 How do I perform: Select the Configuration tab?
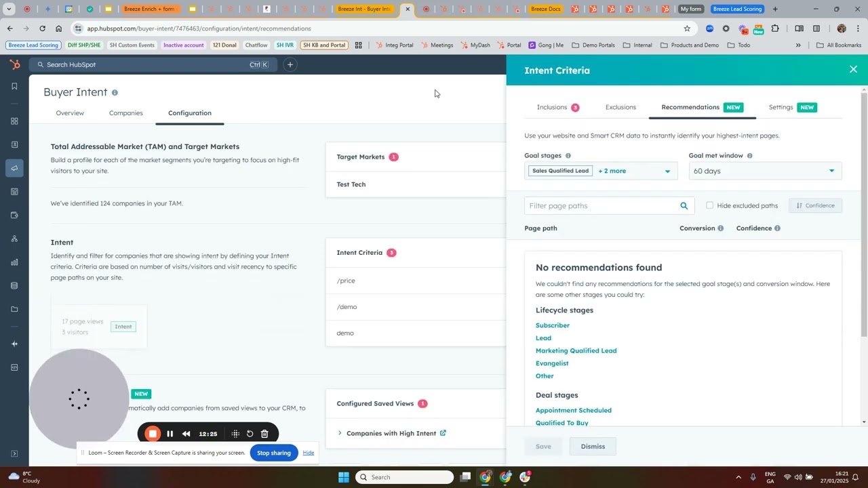pyautogui.click(x=190, y=113)
